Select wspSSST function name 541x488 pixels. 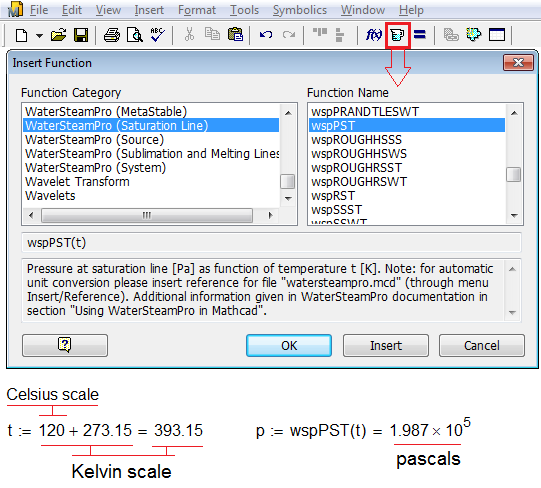click(x=407, y=209)
